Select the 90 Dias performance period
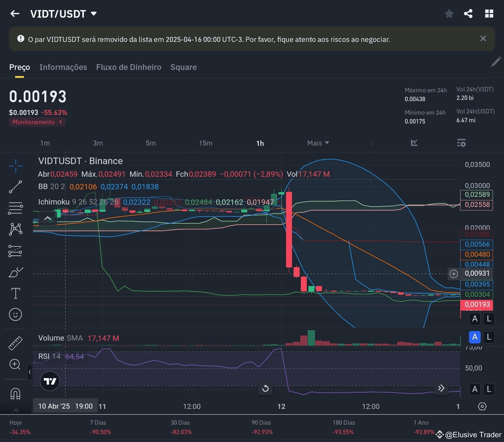504x442 pixels. click(262, 427)
